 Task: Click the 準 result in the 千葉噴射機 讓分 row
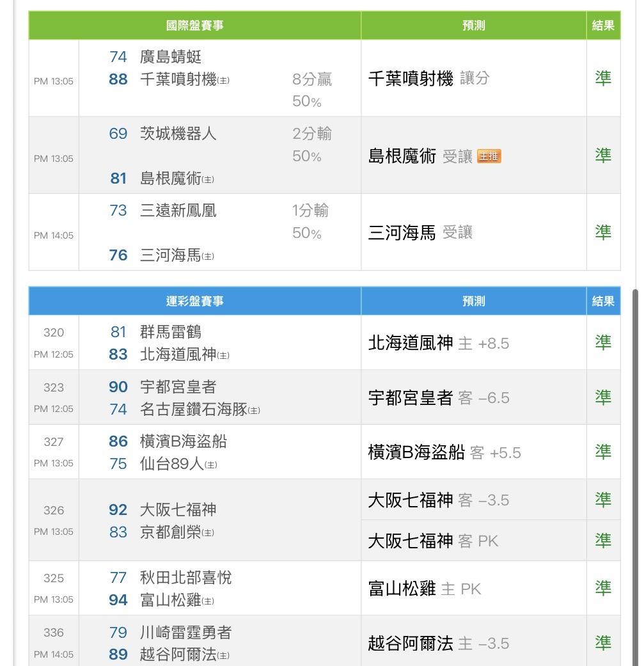pyautogui.click(x=602, y=78)
